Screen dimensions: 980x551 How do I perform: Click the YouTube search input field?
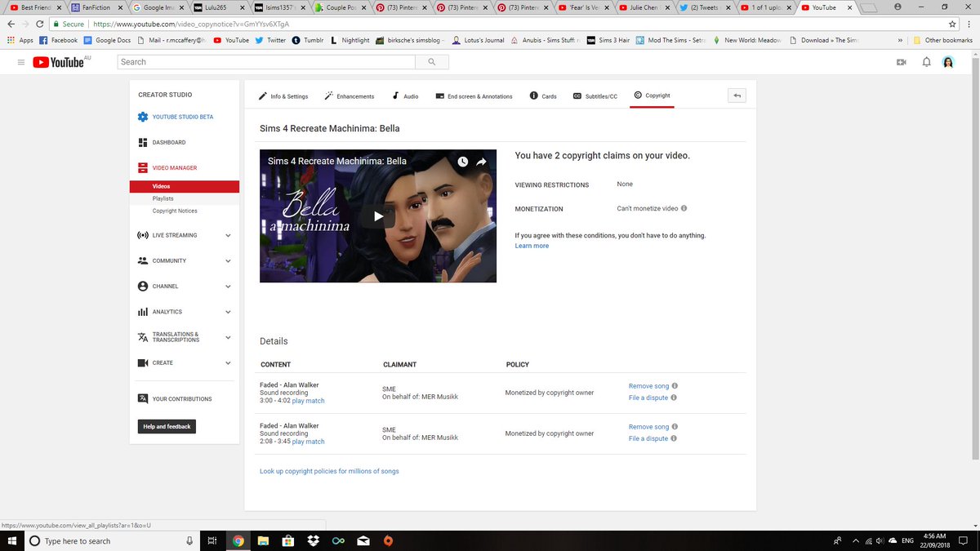tap(266, 62)
